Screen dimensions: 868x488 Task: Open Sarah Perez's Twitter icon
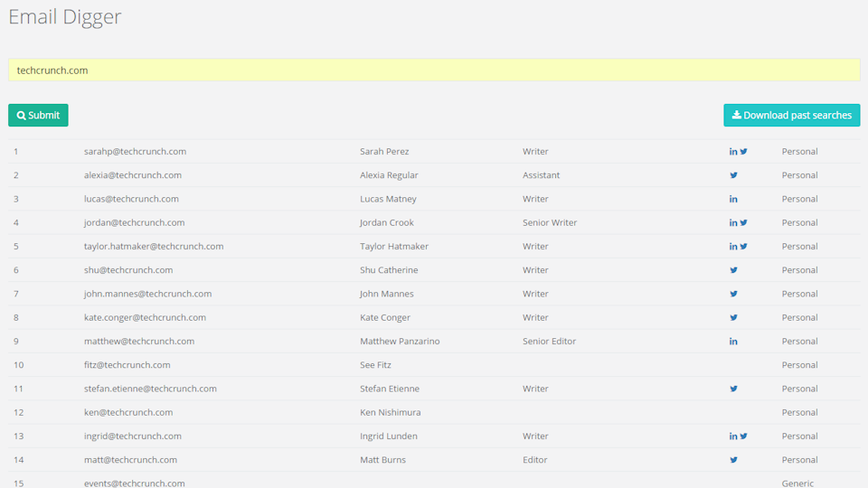click(744, 152)
